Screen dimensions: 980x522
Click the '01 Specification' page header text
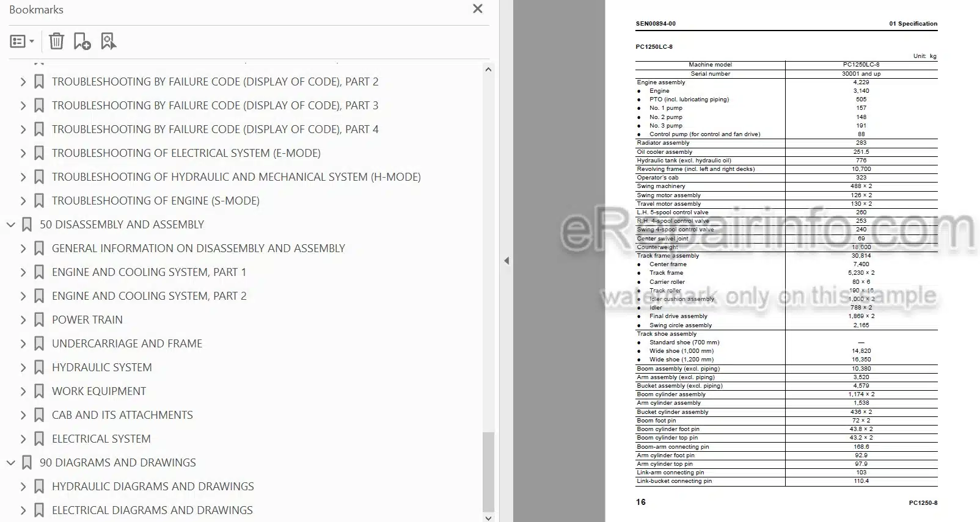[913, 24]
